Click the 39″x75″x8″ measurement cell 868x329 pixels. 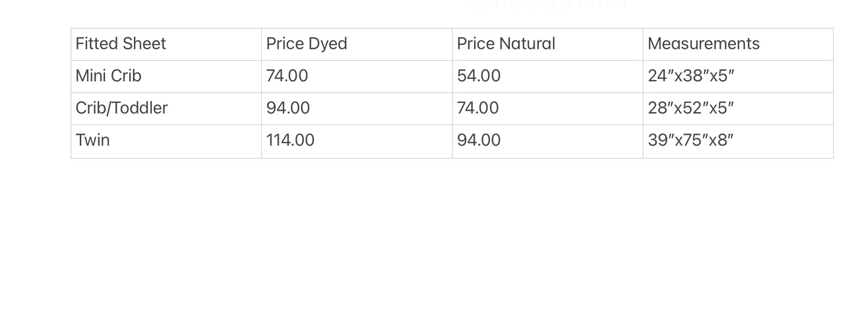coord(738,141)
